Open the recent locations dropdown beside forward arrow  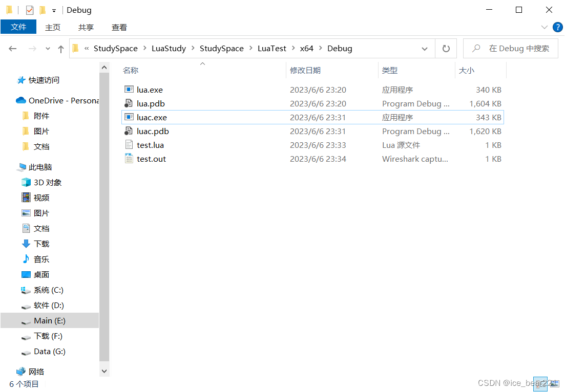point(47,48)
